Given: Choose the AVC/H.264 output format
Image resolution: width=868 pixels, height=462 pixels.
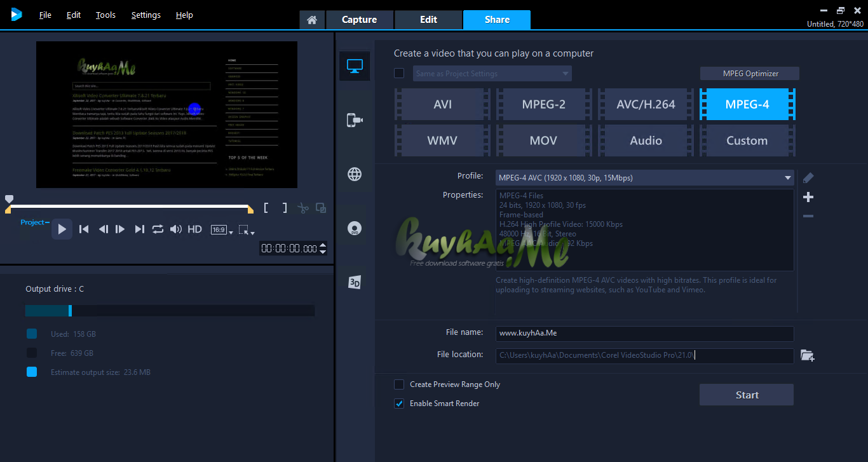Looking at the screenshot, I should [x=646, y=104].
